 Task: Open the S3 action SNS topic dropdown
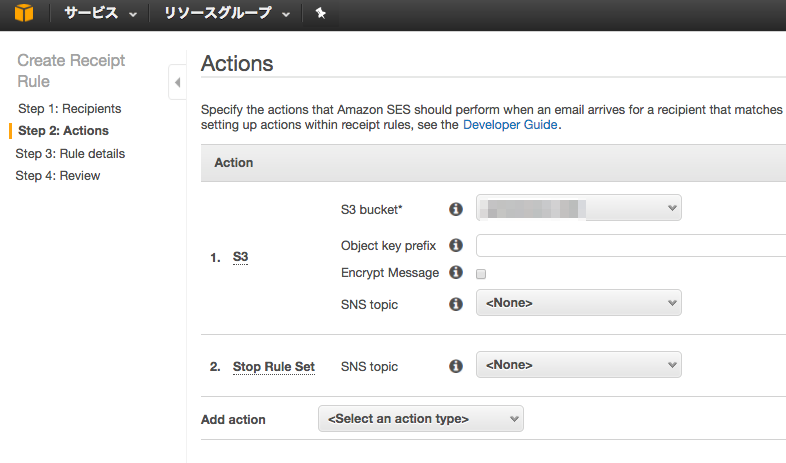point(578,303)
